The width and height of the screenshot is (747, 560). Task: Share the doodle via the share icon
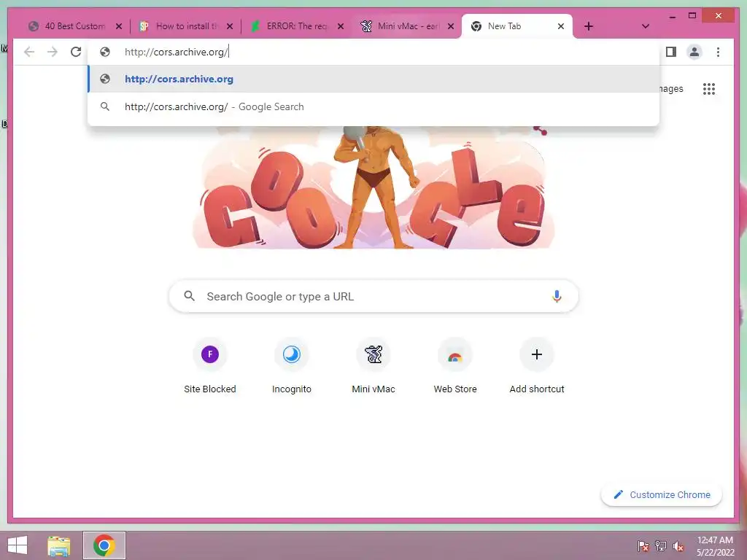pyautogui.click(x=541, y=130)
